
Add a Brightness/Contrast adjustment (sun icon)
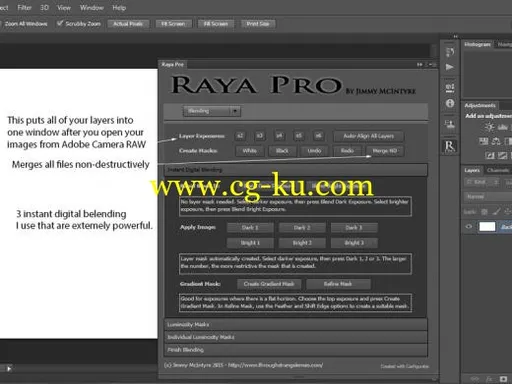click(x=489, y=127)
